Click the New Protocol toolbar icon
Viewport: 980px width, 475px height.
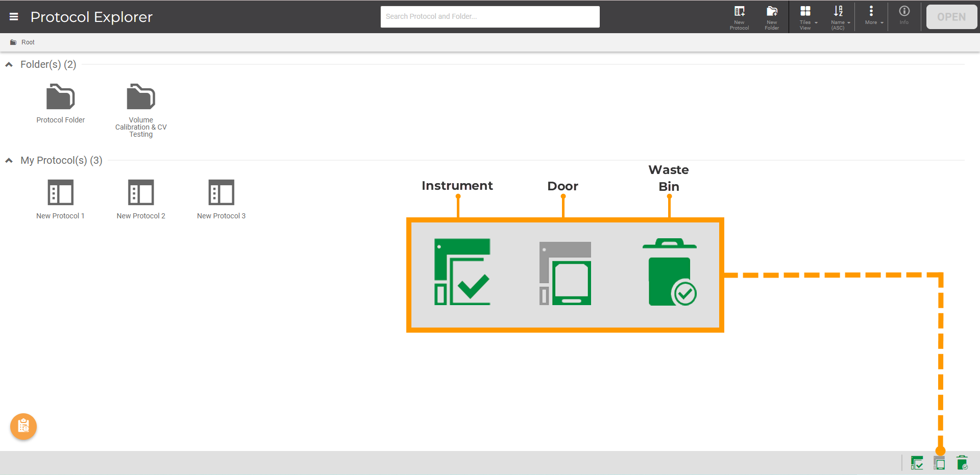739,17
